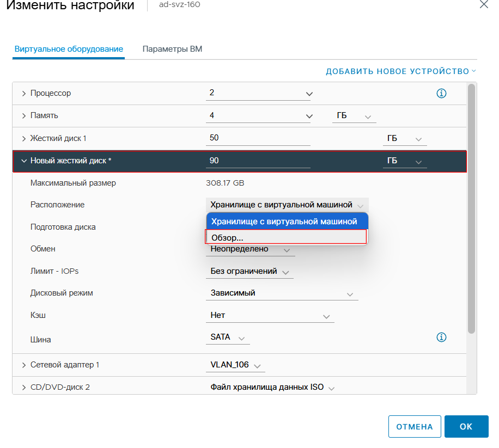Screen dimensions: 499x448
Task: Expand the Сетевой адаптер 1 section
Action: [24, 365]
